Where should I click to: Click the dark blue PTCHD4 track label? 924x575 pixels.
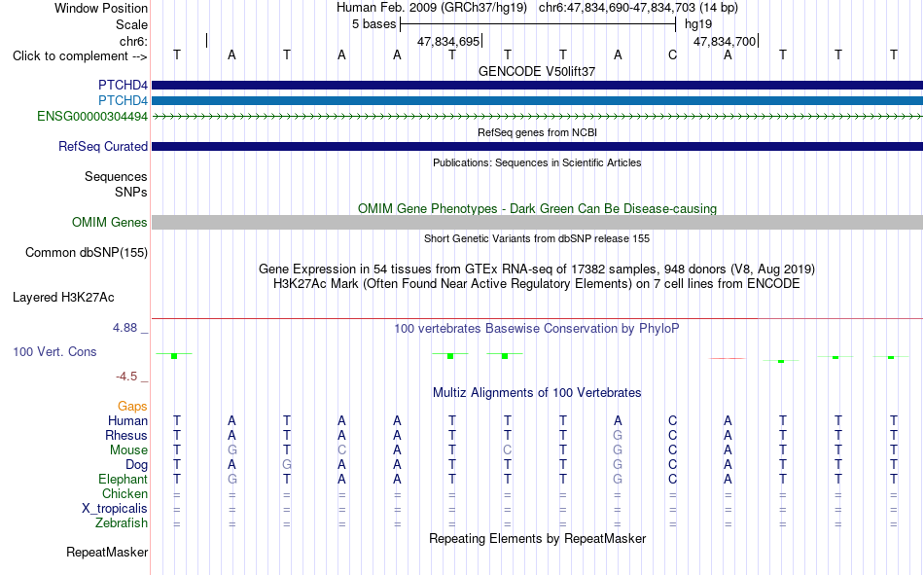click(x=123, y=85)
